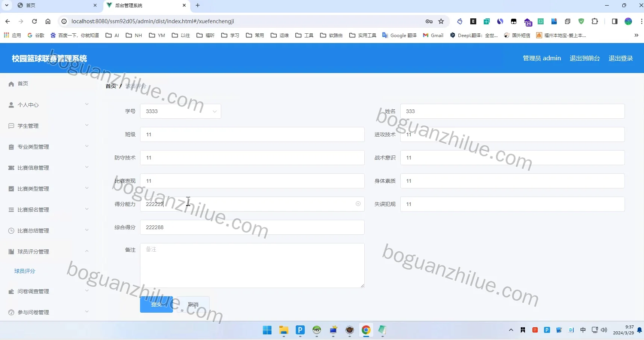Image resolution: width=644 pixels, height=340 pixels.
Task: Click the 参与问卷管理 sidebar icon
Action: pos(11,313)
